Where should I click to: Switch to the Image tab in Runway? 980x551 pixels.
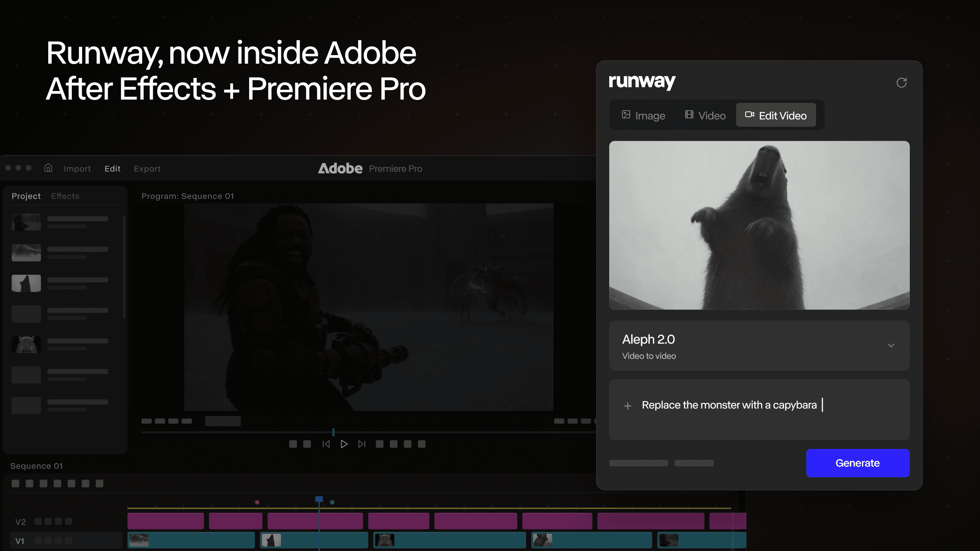[644, 116]
